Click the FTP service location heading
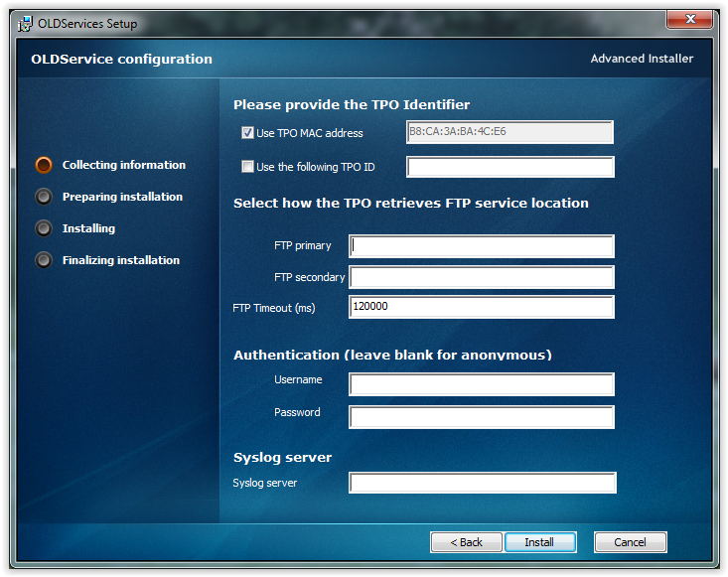The image size is (728, 577). click(411, 204)
